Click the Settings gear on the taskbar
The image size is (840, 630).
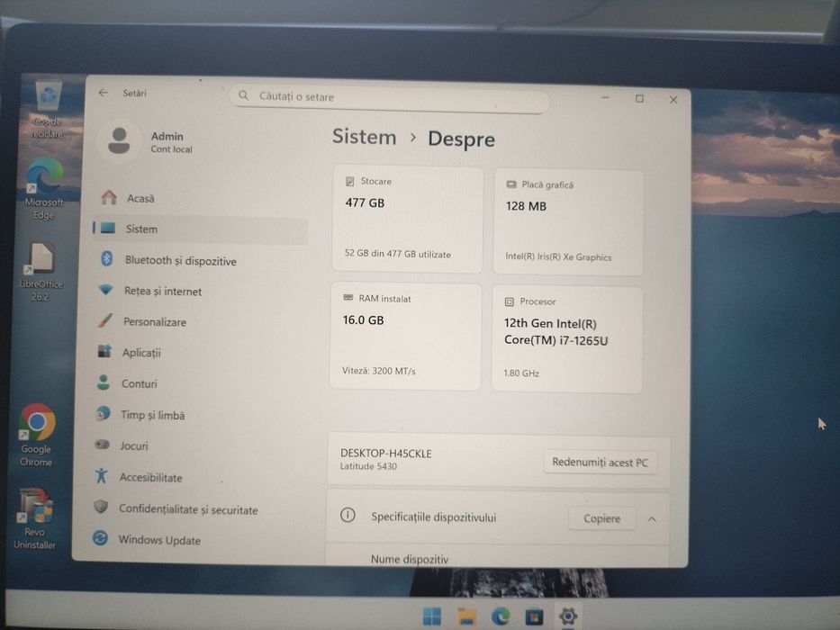(568, 616)
